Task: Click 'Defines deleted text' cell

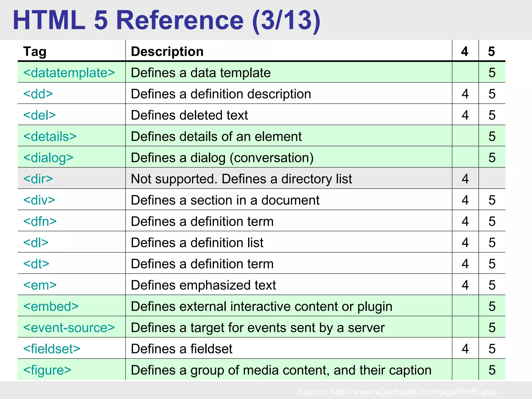Action: coord(189,115)
